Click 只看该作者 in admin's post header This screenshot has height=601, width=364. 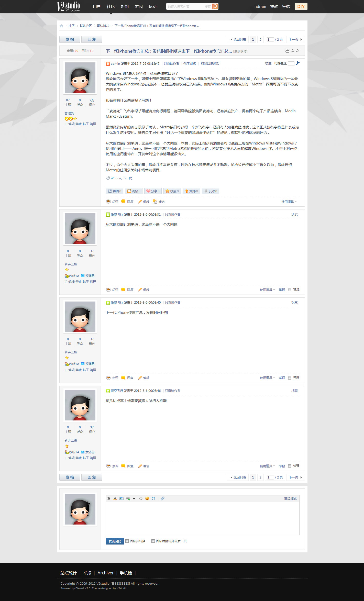(171, 63)
